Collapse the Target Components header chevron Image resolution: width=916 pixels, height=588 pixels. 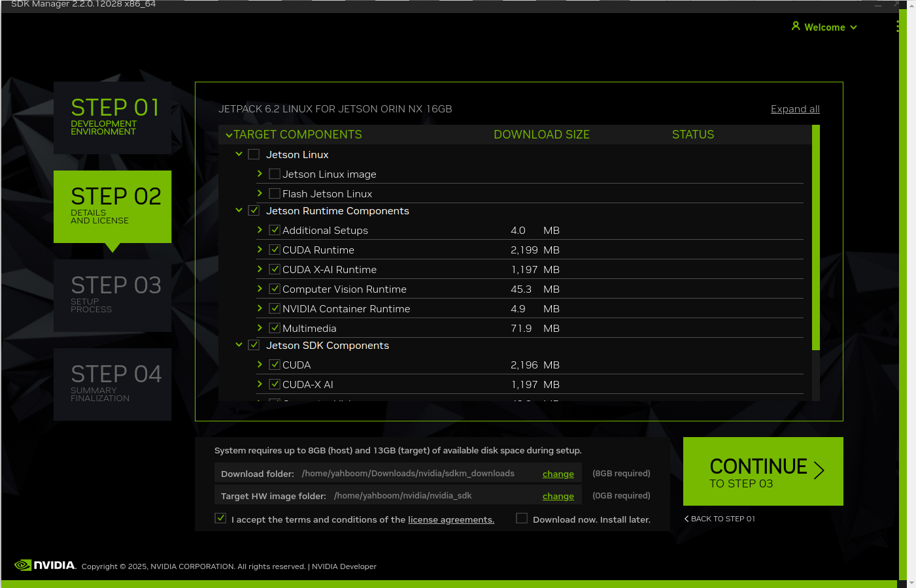(229, 135)
